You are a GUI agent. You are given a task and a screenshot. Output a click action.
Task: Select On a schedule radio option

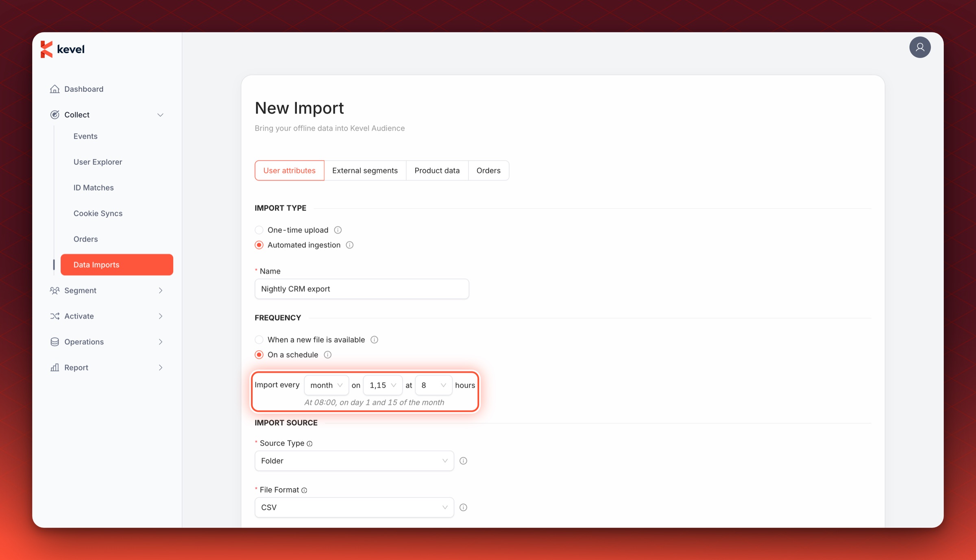pyautogui.click(x=259, y=355)
